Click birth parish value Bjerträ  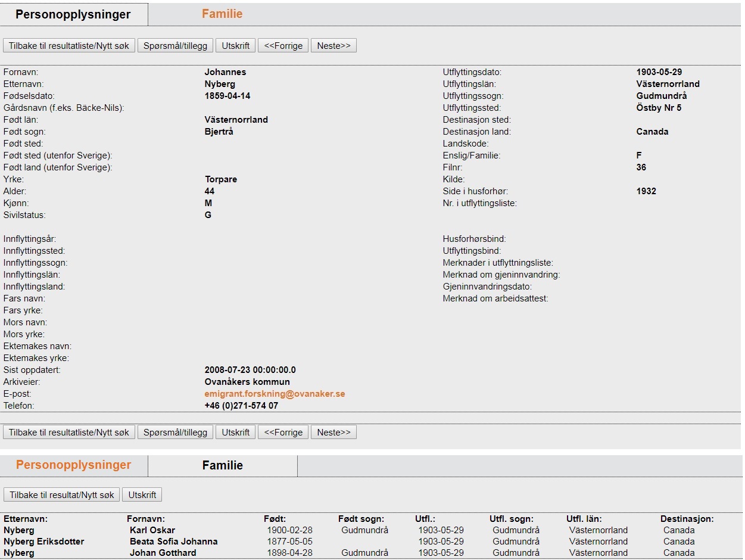tap(219, 132)
